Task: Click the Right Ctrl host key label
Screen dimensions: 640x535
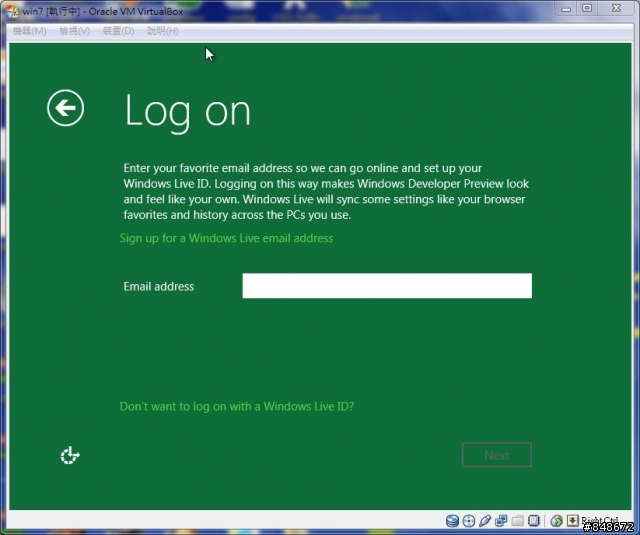Action: coord(600,520)
